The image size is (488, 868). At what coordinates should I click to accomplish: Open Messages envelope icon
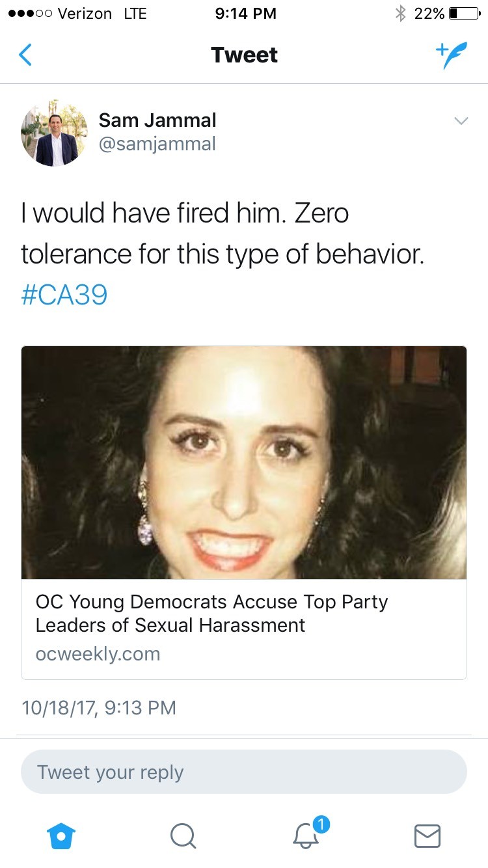click(427, 835)
